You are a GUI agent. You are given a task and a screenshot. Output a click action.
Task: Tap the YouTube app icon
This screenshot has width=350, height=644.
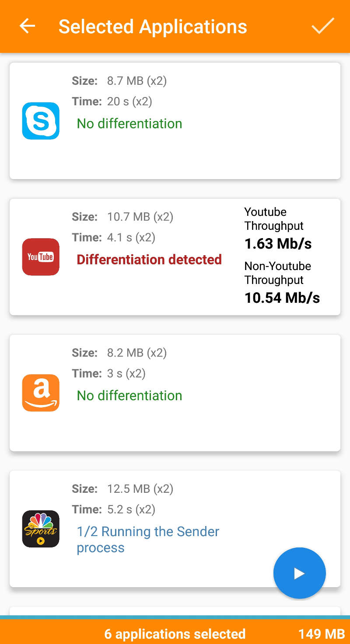(x=41, y=257)
